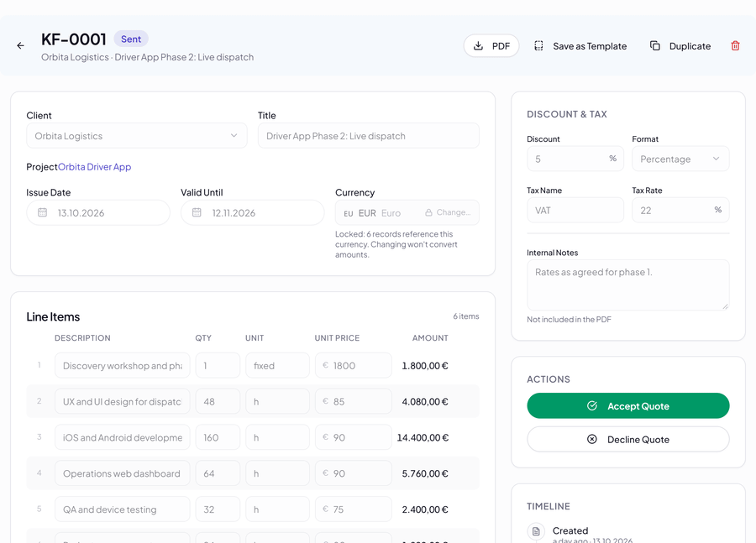Click the Duplicate copy icon
This screenshot has height=543, width=756.
click(654, 46)
